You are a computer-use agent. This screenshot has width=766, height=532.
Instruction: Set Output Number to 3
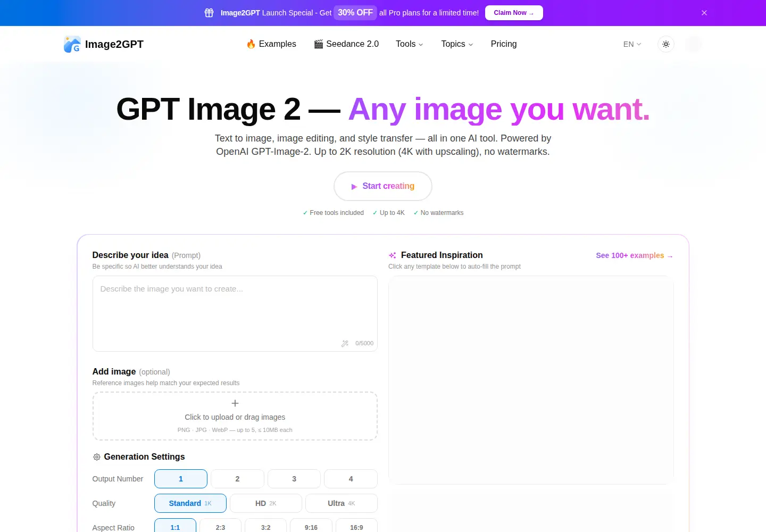coord(294,479)
